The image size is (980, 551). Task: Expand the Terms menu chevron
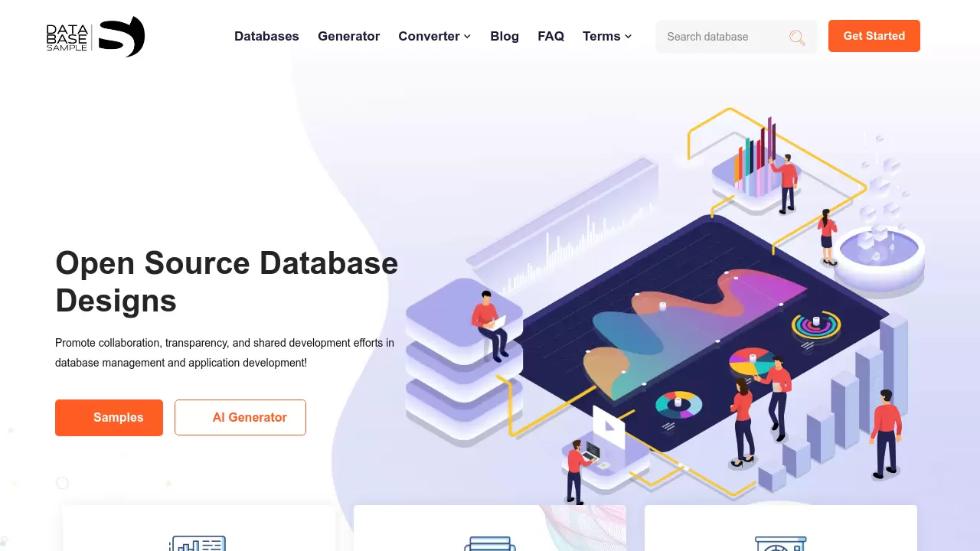pyautogui.click(x=628, y=37)
